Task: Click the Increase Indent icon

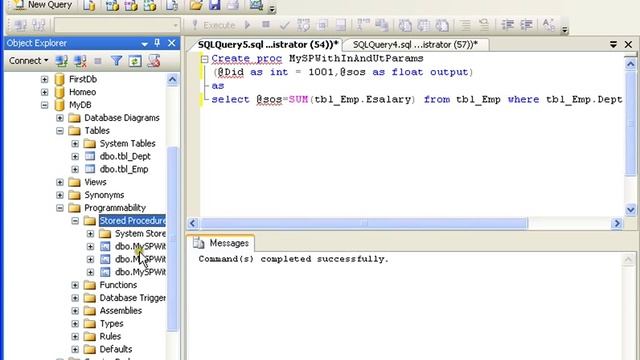Action: 527,25
